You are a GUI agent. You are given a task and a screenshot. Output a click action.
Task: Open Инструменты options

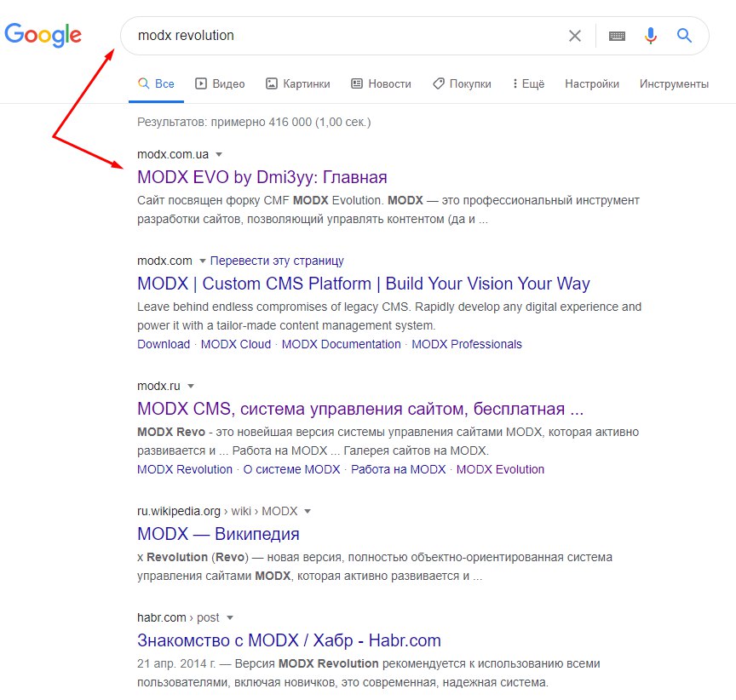(x=674, y=84)
